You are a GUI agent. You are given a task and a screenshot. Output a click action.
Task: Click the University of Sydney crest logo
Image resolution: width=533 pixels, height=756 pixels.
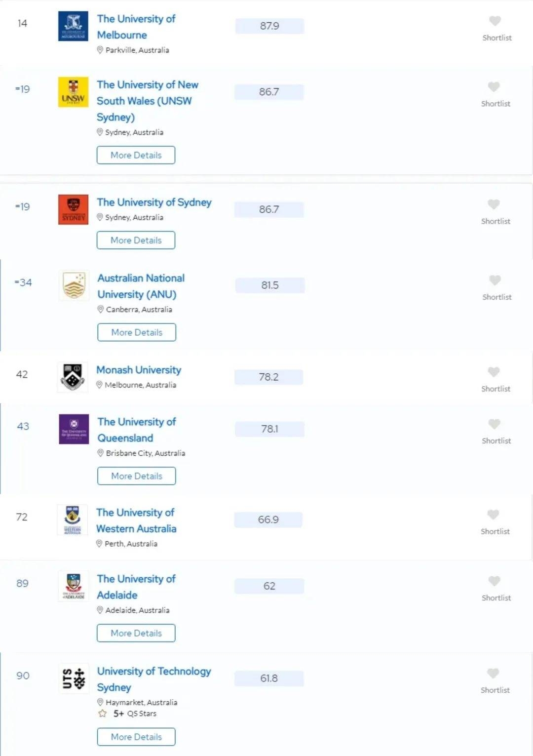73,209
